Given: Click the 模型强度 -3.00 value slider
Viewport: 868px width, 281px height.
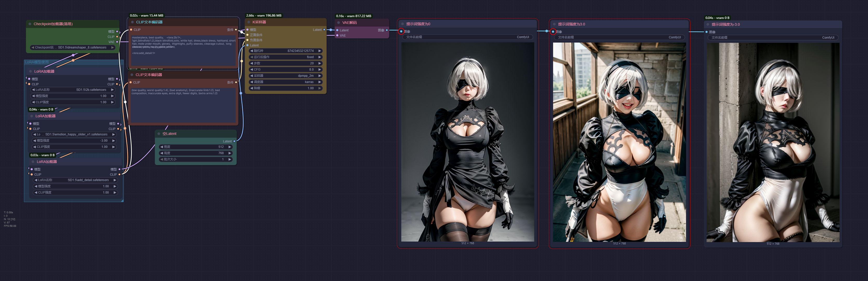Looking at the screenshot, I should [x=74, y=141].
